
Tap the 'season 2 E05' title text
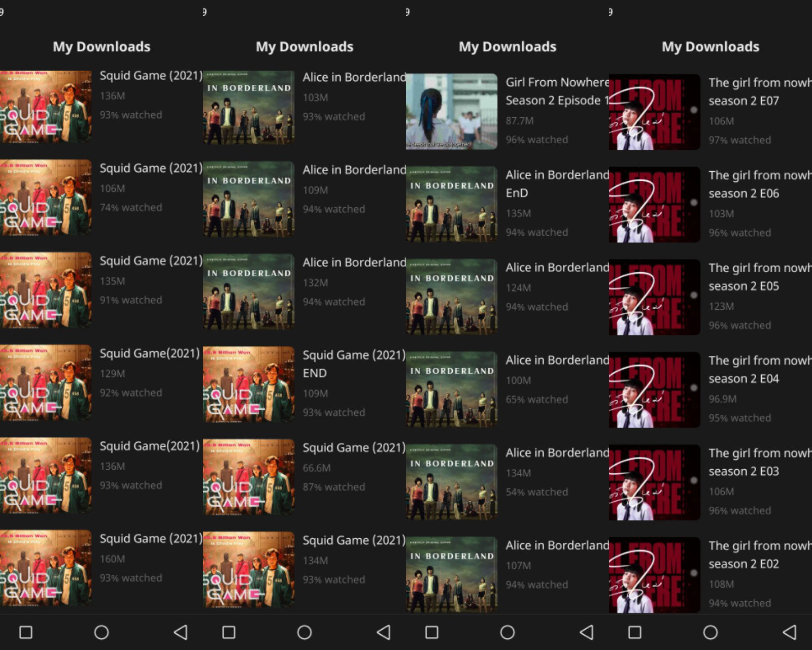click(x=743, y=286)
